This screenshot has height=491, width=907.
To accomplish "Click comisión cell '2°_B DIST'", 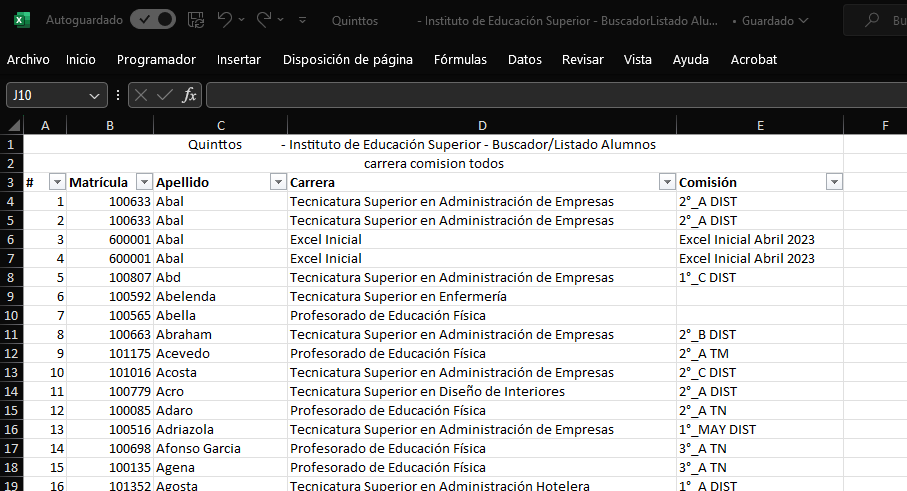I will pyautogui.click(x=760, y=334).
